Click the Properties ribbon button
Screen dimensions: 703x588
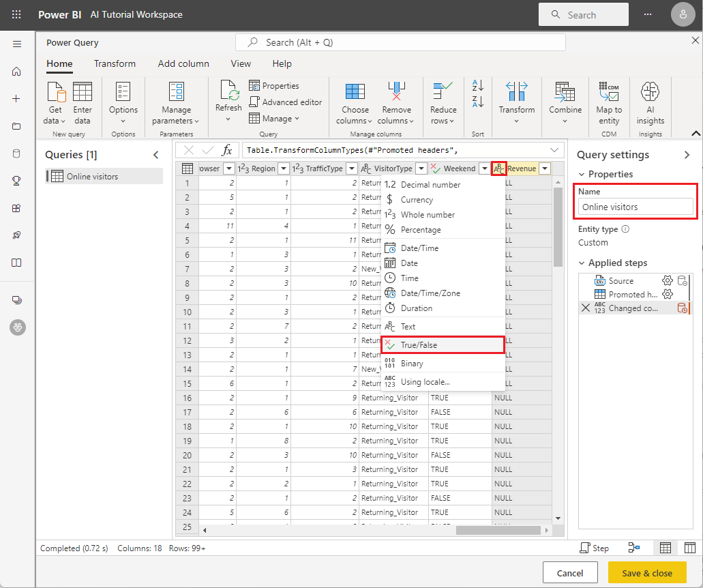274,86
